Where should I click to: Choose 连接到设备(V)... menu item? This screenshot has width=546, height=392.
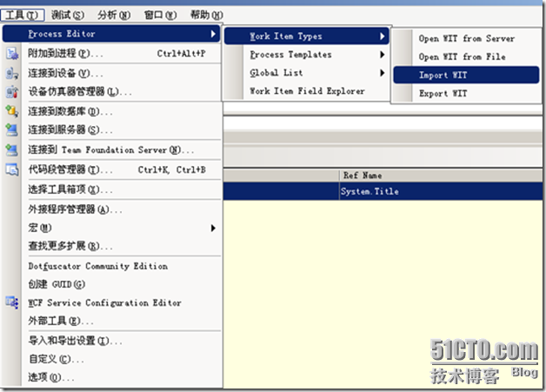[111, 73]
